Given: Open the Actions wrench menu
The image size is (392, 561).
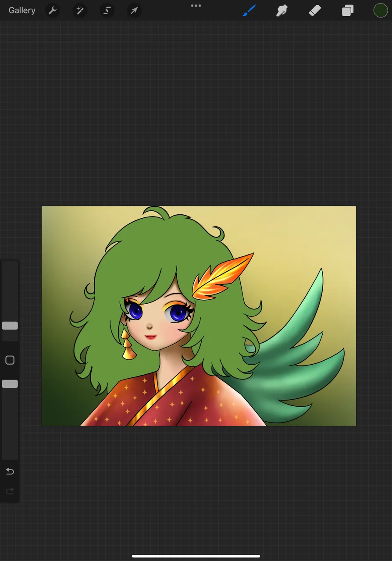Looking at the screenshot, I should click(x=53, y=11).
